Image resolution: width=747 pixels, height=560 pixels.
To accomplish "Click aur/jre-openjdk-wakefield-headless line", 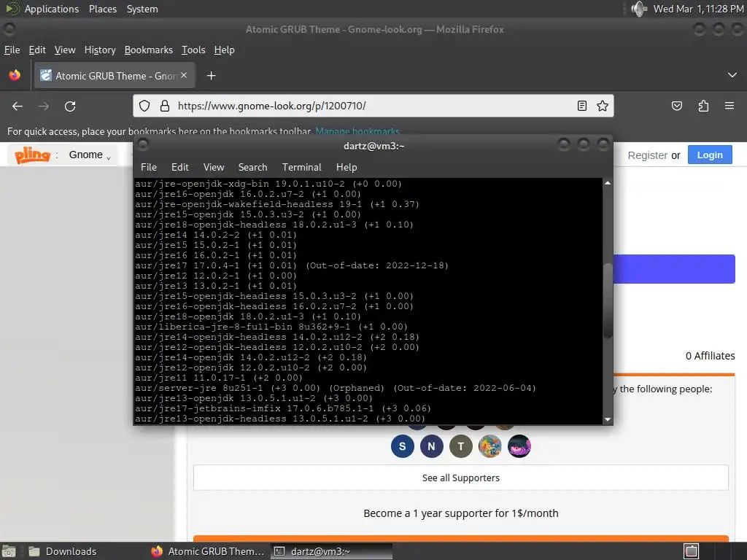I will pos(276,204).
